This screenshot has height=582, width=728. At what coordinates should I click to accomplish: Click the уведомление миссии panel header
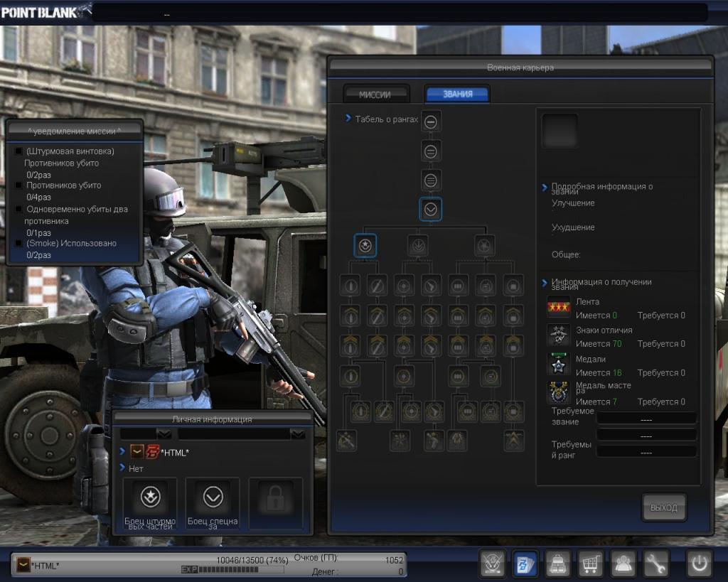pos(74,131)
